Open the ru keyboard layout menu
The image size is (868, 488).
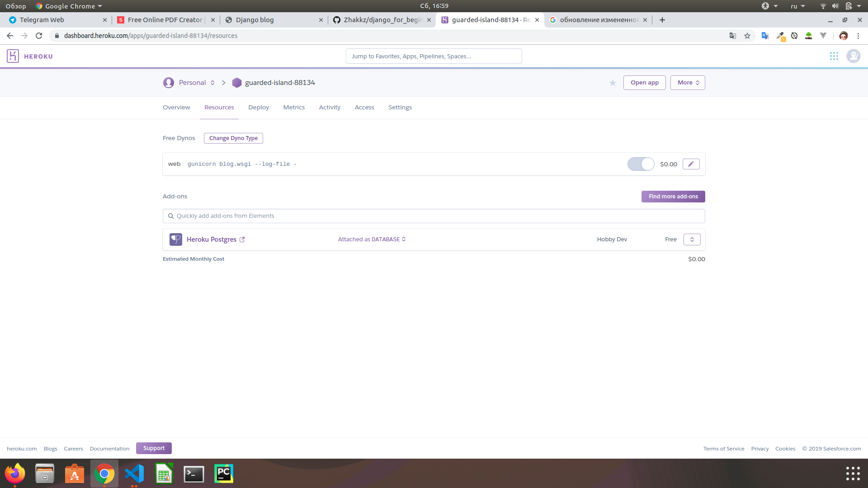pos(797,6)
